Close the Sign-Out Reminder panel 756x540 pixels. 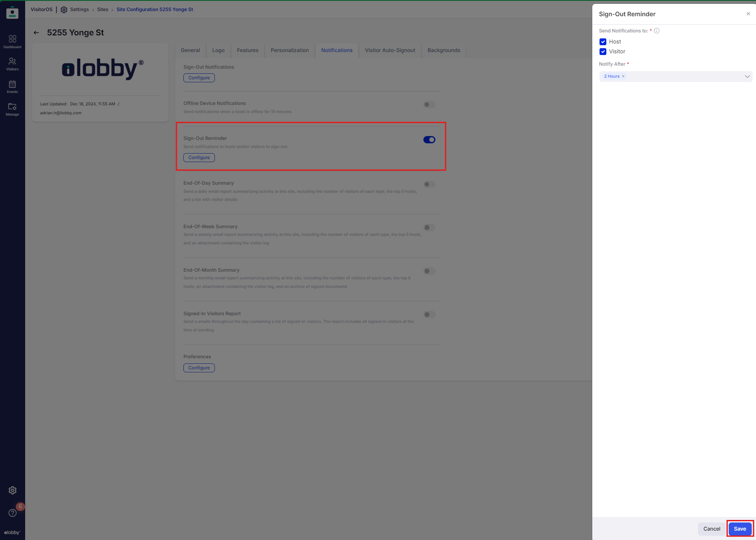[x=748, y=14]
